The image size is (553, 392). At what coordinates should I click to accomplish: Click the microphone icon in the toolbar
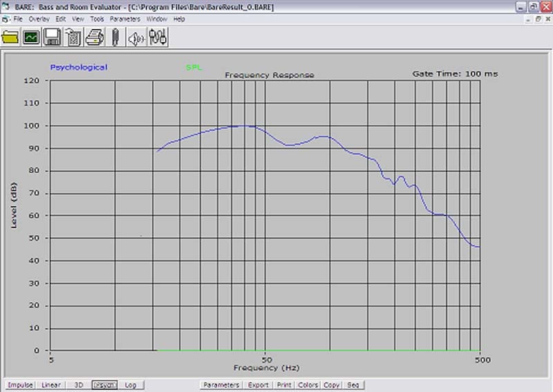click(x=115, y=37)
